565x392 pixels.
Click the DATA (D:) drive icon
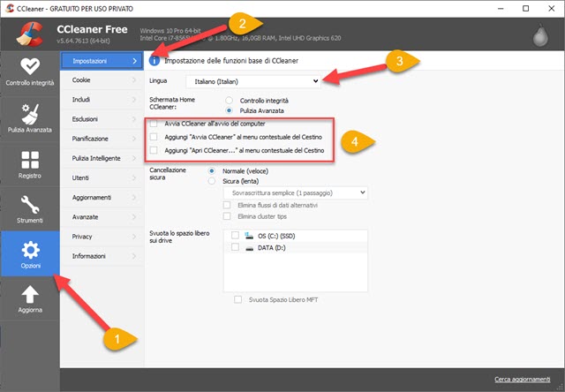point(249,248)
